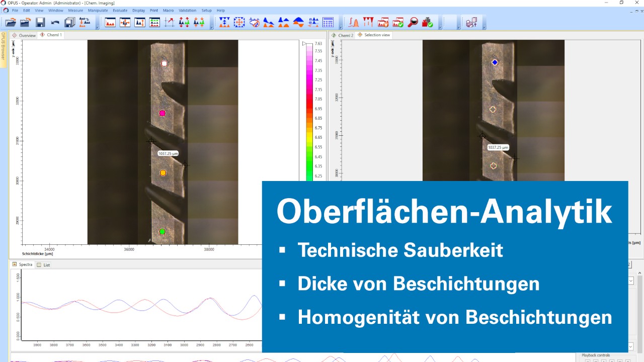The height and width of the screenshot is (362, 644).
Task: Select the blue diamond point in Selection view
Action: coord(495,62)
